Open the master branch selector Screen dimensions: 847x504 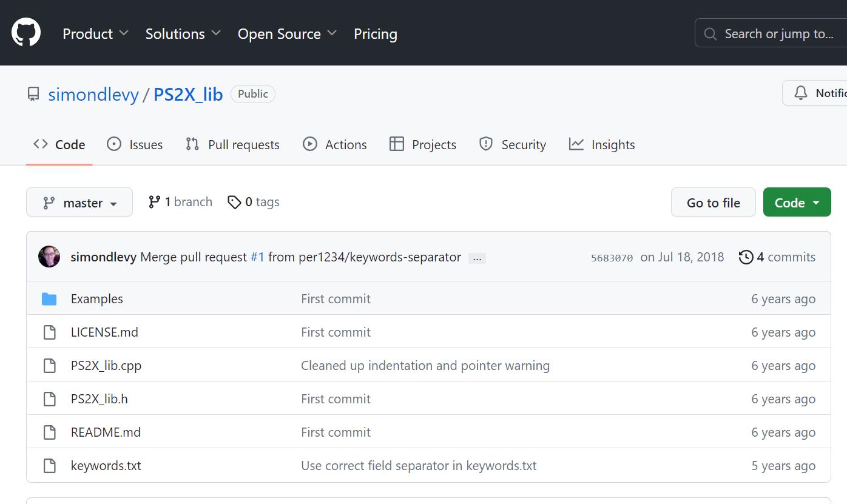(x=79, y=203)
